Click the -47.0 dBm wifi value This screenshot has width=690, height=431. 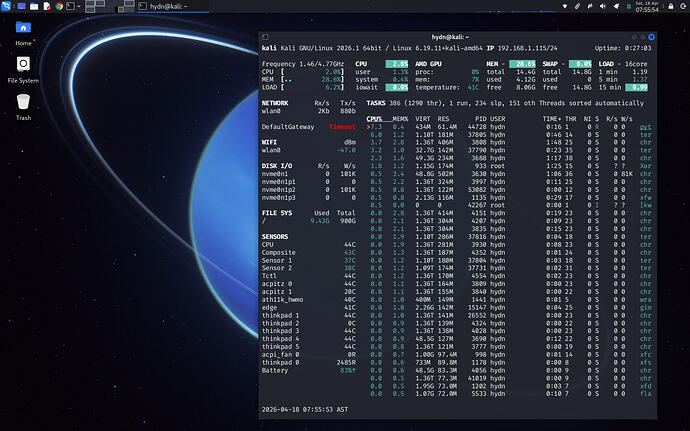click(x=346, y=150)
